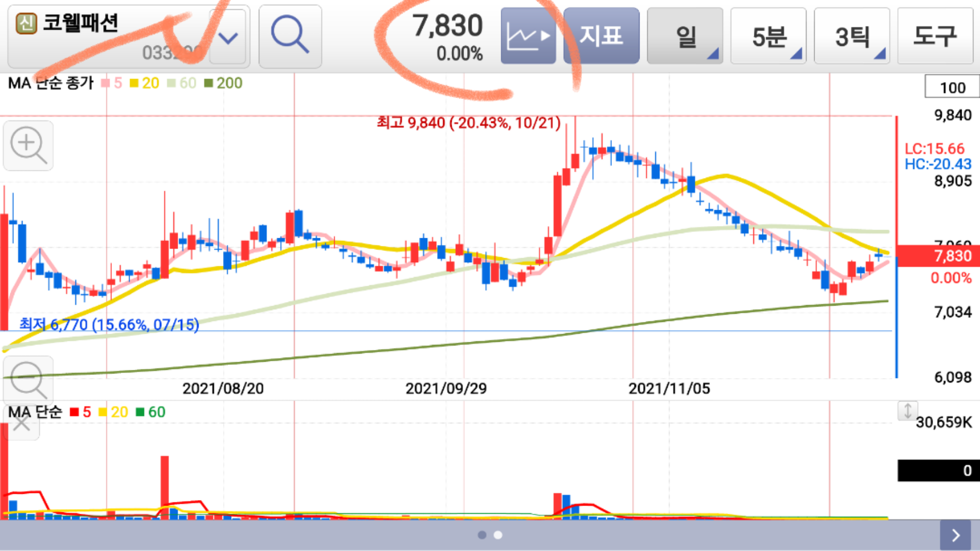
Task: Tap the 2021/09/29 date label
Action: [446, 389]
